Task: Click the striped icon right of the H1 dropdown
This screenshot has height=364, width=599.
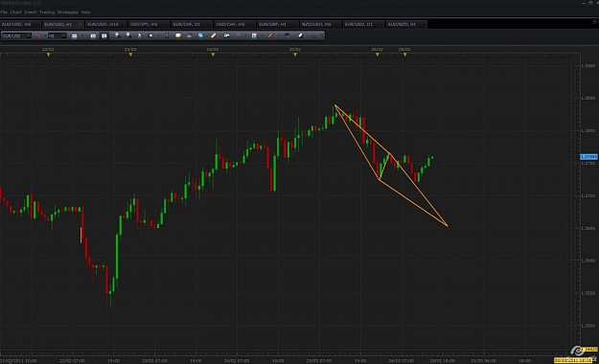Action: [74, 35]
